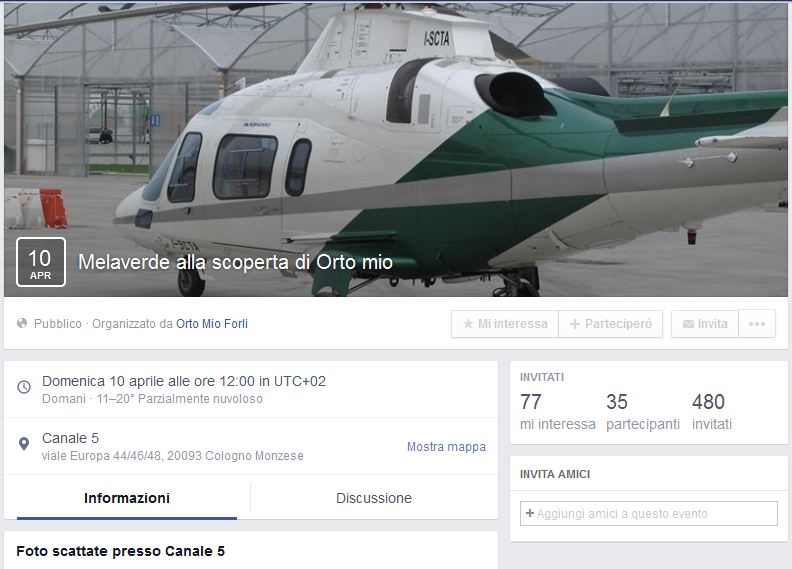Open organizer page Orto Mio Forlì

click(x=212, y=324)
